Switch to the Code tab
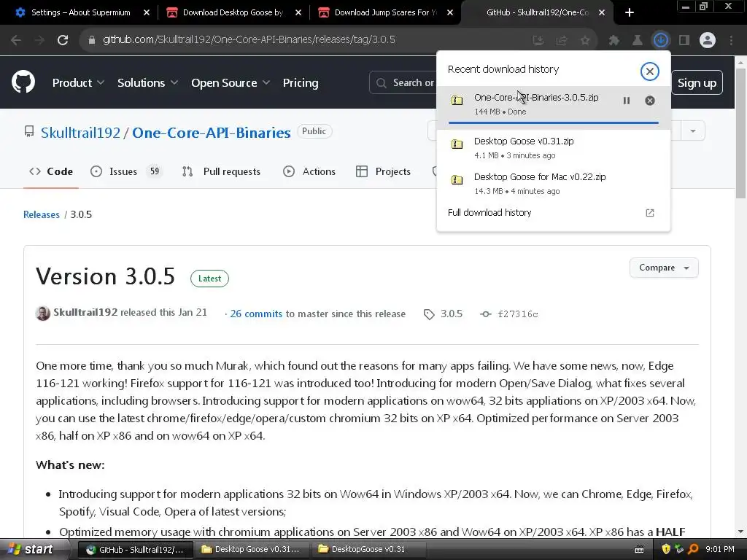747x560 pixels. (51, 171)
